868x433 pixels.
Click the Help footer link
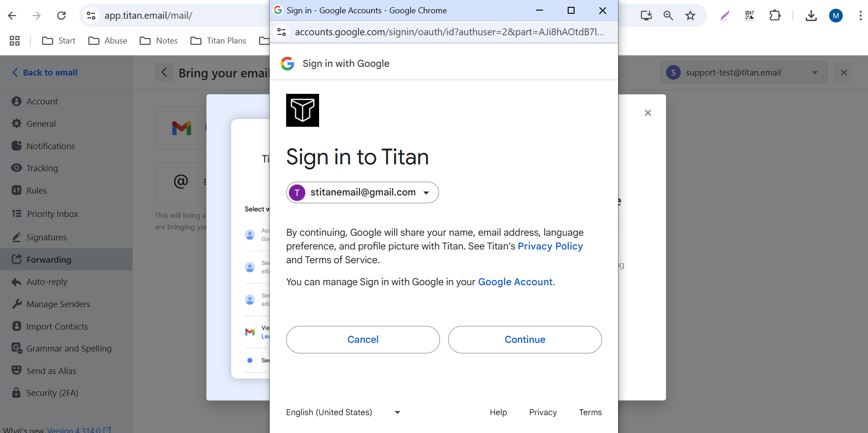[498, 412]
